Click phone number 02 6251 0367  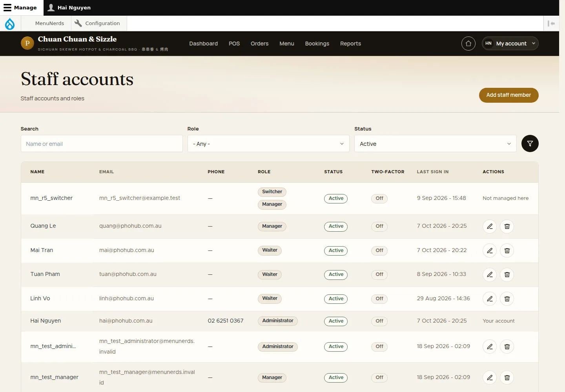pyautogui.click(x=226, y=321)
